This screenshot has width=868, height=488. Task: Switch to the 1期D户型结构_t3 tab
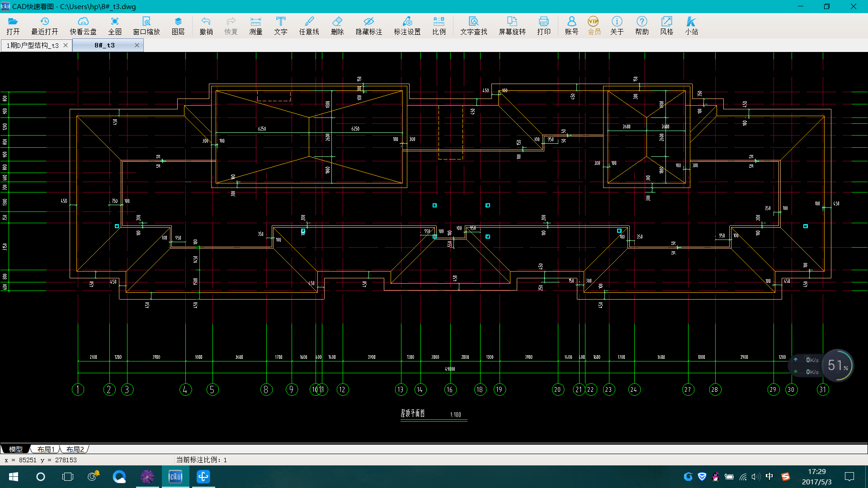click(33, 45)
